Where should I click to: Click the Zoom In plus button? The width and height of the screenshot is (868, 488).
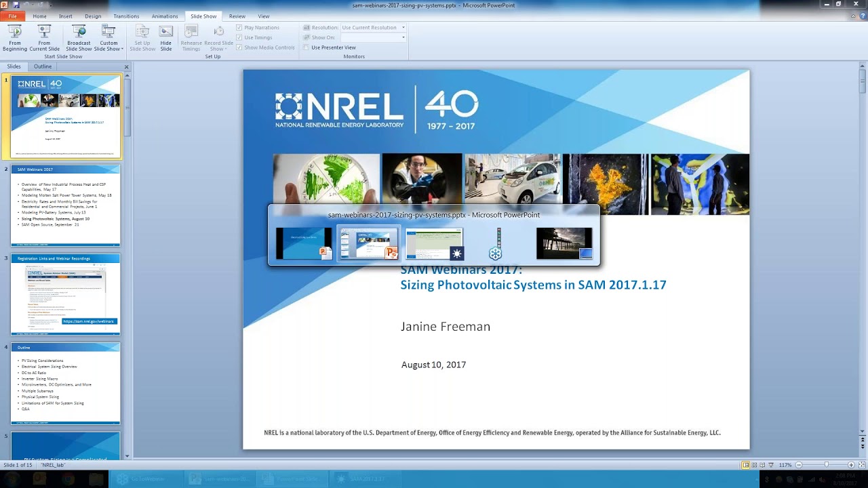tap(851, 465)
